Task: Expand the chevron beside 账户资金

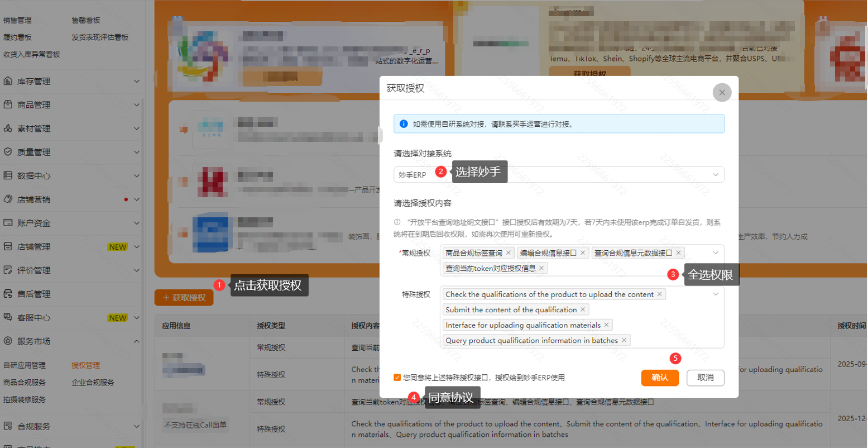Action: click(x=137, y=223)
